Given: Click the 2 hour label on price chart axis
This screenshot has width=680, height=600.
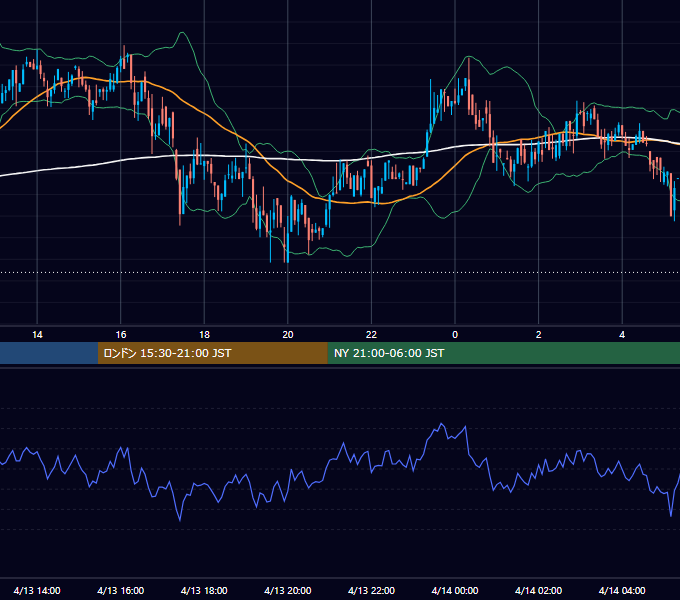Looking at the screenshot, I should 538,335.
